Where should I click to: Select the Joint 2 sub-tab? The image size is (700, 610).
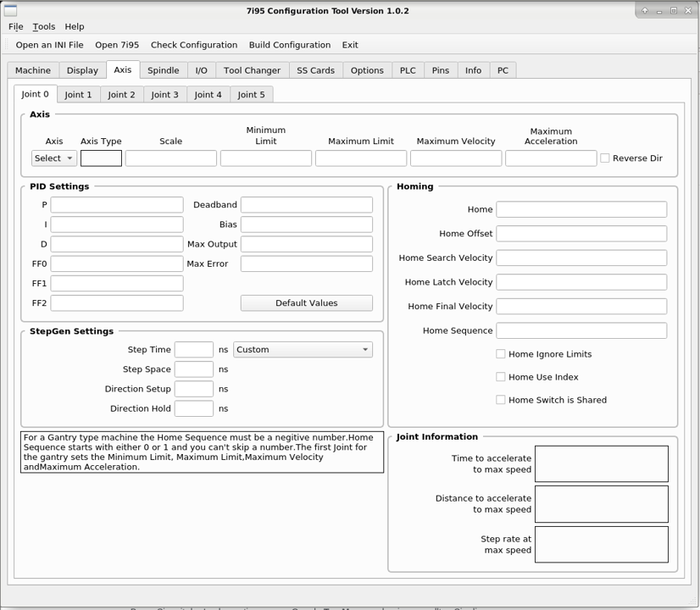pyautogui.click(x=121, y=95)
